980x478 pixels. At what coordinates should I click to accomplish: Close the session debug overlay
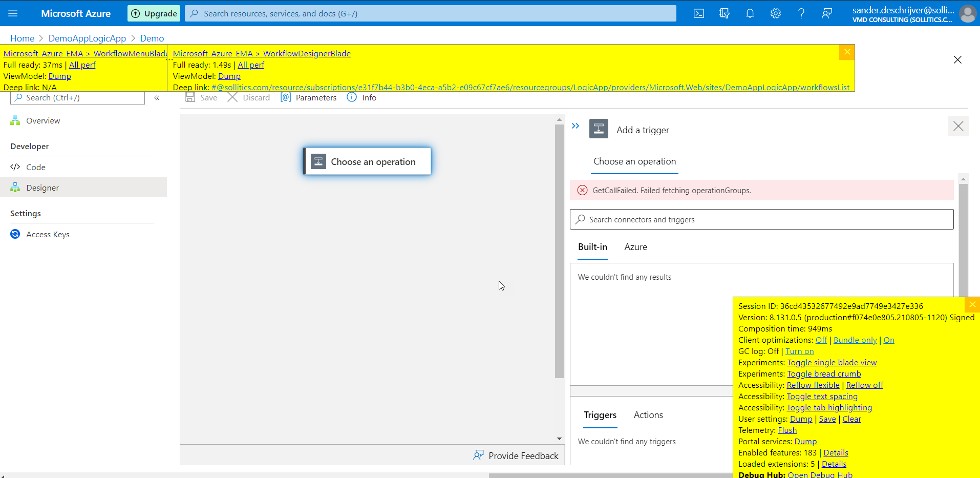(x=972, y=304)
